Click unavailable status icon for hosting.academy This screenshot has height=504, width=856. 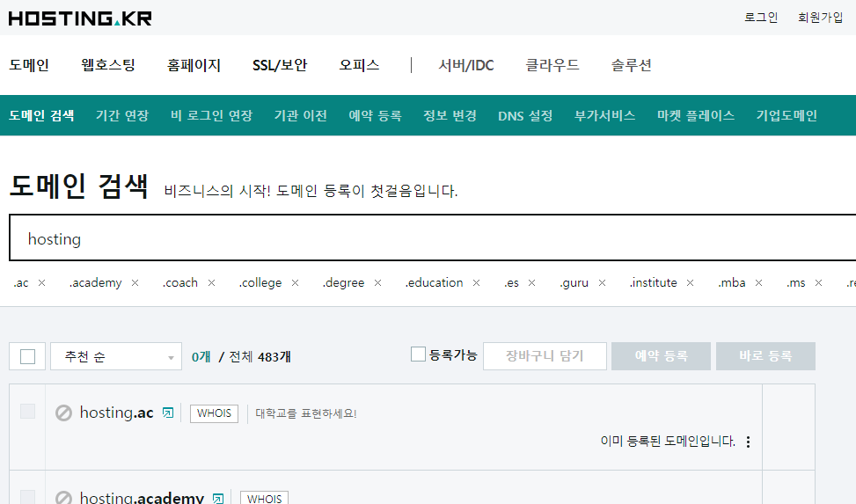64,498
